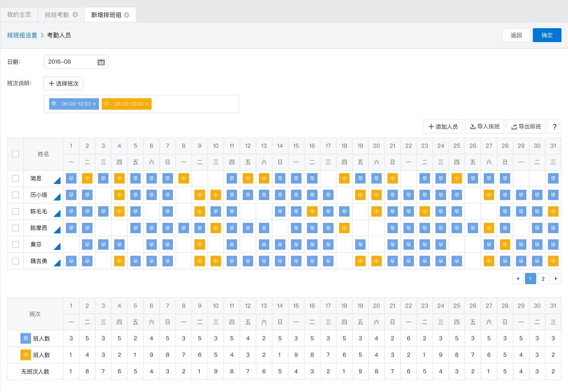
Task: Open the calendar icon in date field
Action: click(x=101, y=62)
